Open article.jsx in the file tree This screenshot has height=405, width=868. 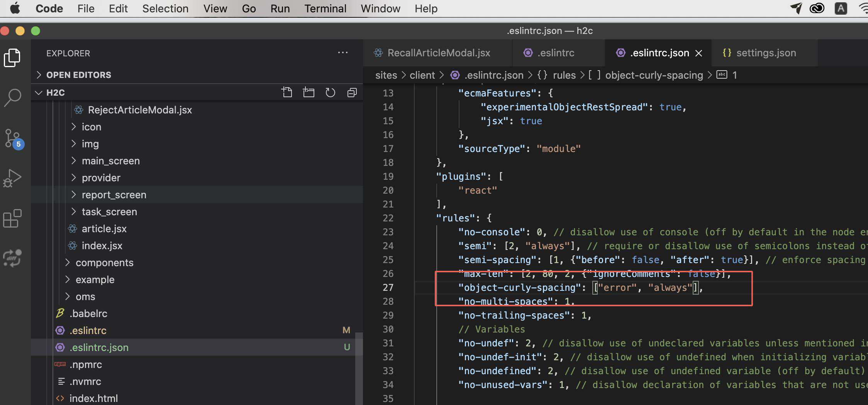(x=104, y=229)
